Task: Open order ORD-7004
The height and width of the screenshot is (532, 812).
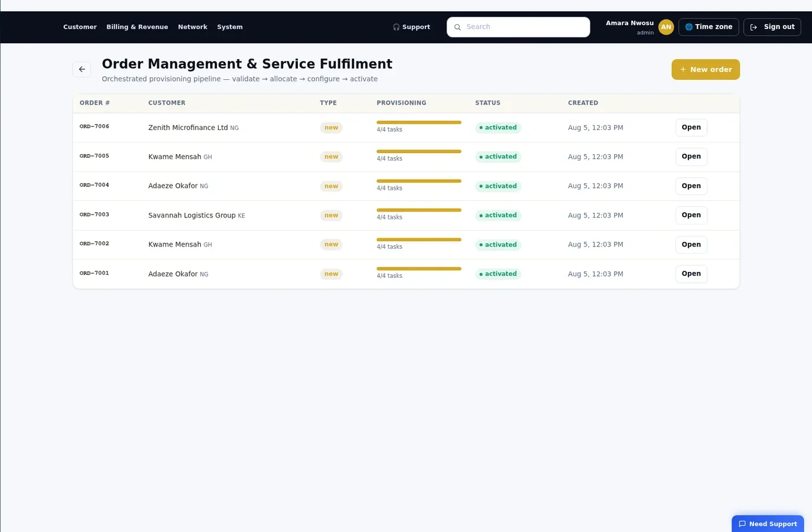Action: [691, 186]
